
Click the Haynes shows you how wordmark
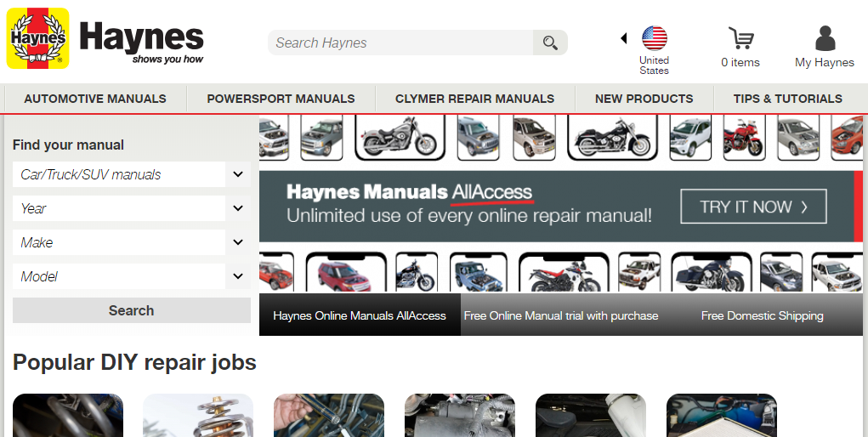[142, 43]
